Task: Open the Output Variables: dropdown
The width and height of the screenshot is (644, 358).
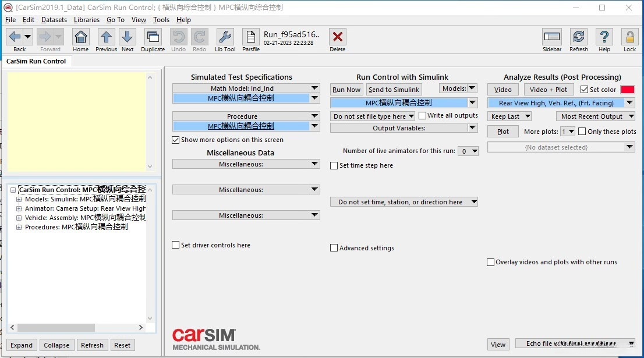Action: 473,128
